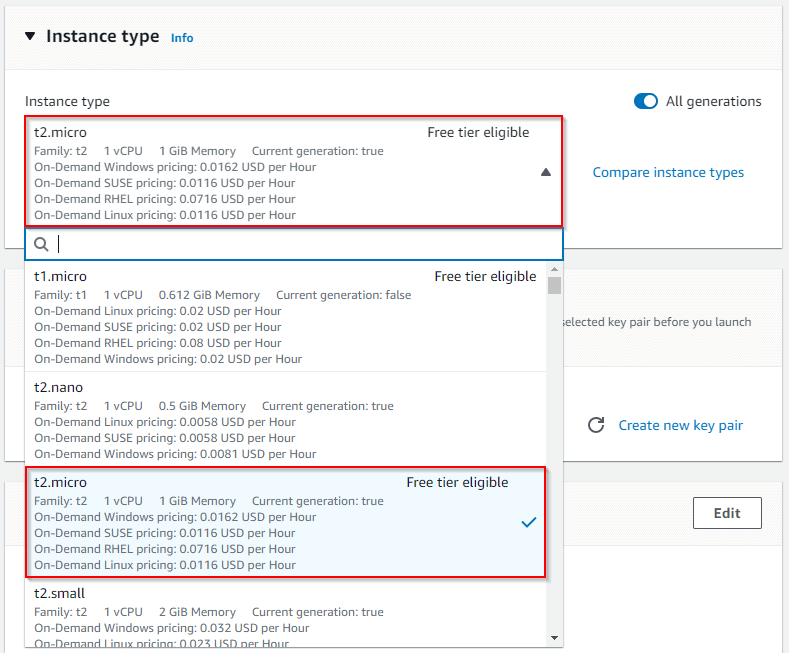Click On-Demand Windows pricing: 0.0081 USD line
Image resolution: width=789 pixels, height=653 pixels.
(x=175, y=454)
